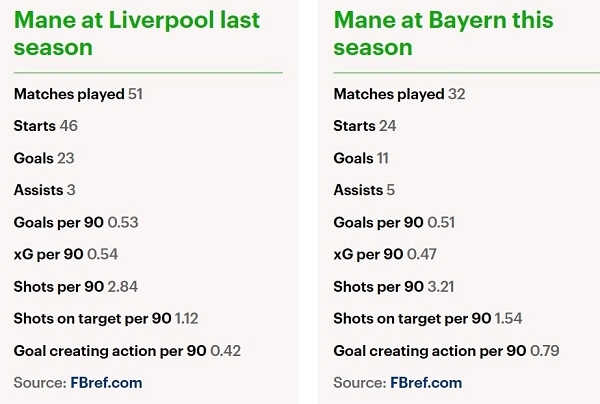Select Liverpool 'Goals per 90 0.53' row
The image size is (600, 404).
point(75,222)
